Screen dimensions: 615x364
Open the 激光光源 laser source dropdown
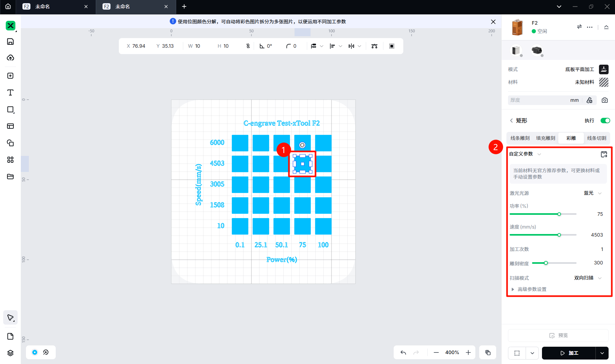593,193
